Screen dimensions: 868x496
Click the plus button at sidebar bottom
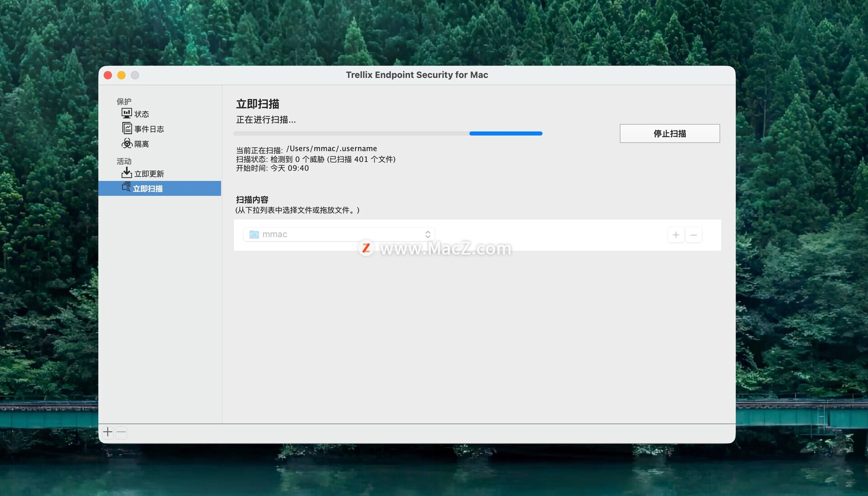pyautogui.click(x=108, y=432)
